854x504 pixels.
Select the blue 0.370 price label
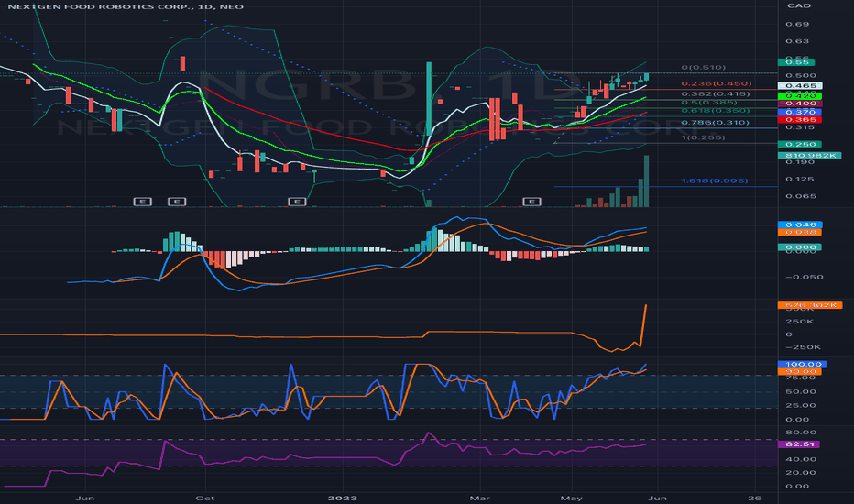click(800, 112)
